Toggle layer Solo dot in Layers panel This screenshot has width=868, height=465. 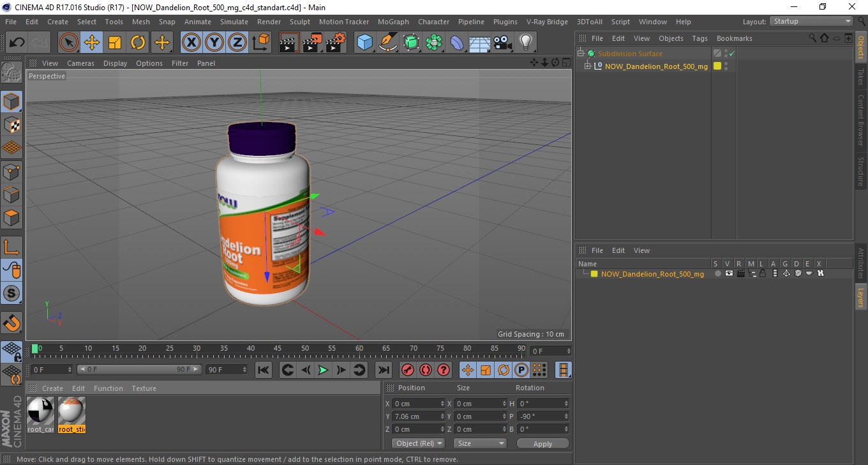[717, 273]
